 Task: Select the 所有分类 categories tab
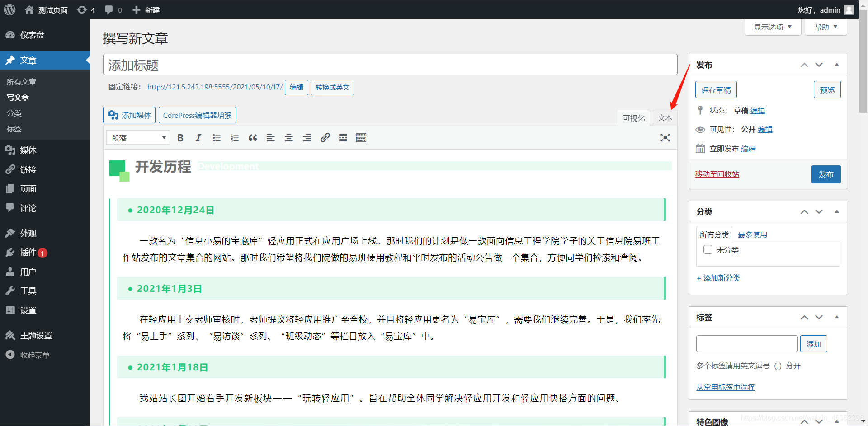click(x=714, y=234)
